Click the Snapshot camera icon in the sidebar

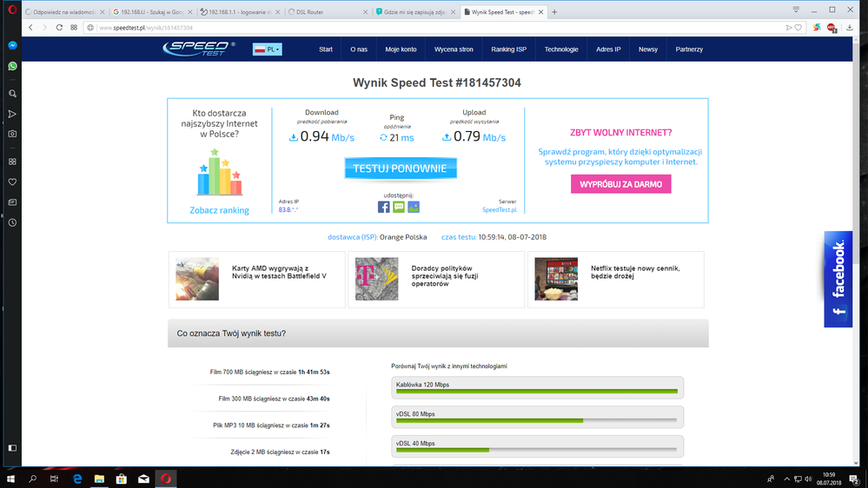coord(12,134)
